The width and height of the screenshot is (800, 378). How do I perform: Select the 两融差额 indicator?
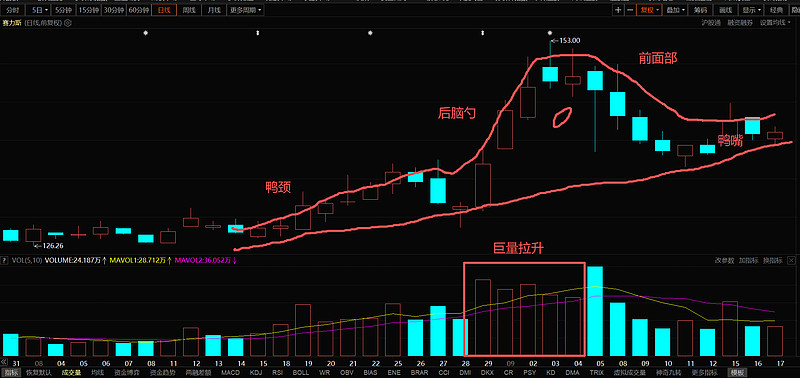click(x=197, y=373)
